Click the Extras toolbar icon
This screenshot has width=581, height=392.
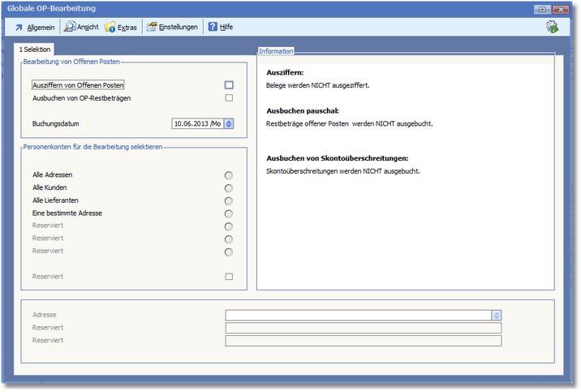110,27
